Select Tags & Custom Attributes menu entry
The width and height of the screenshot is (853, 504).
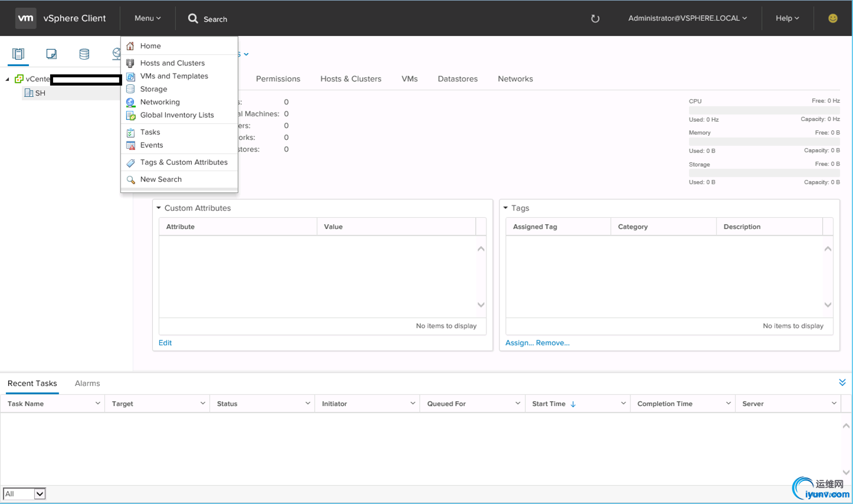[184, 162]
